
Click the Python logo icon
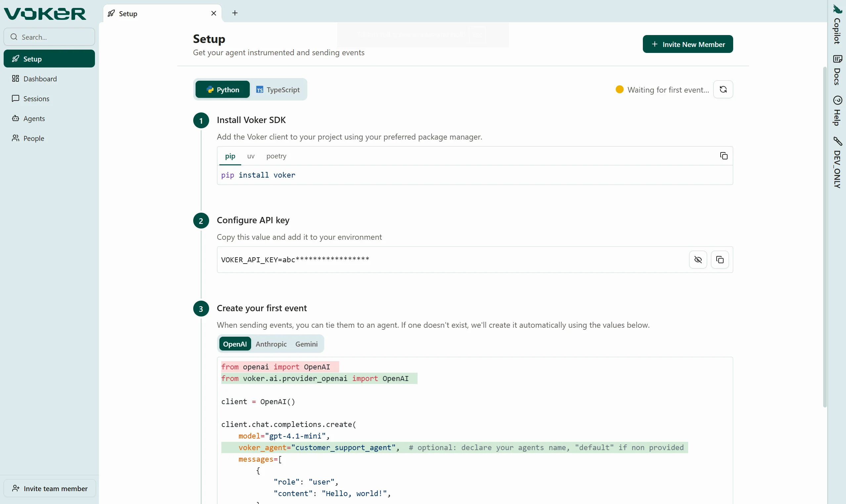pyautogui.click(x=210, y=90)
